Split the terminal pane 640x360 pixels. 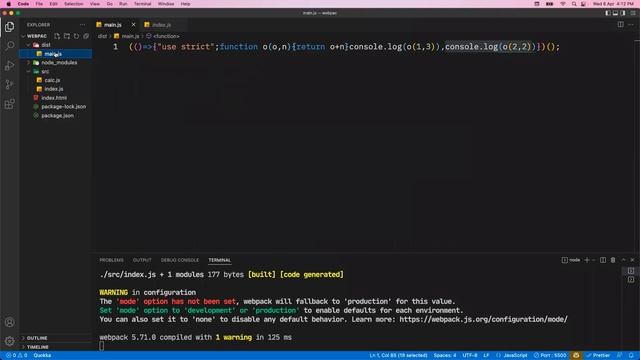point(603,260)
